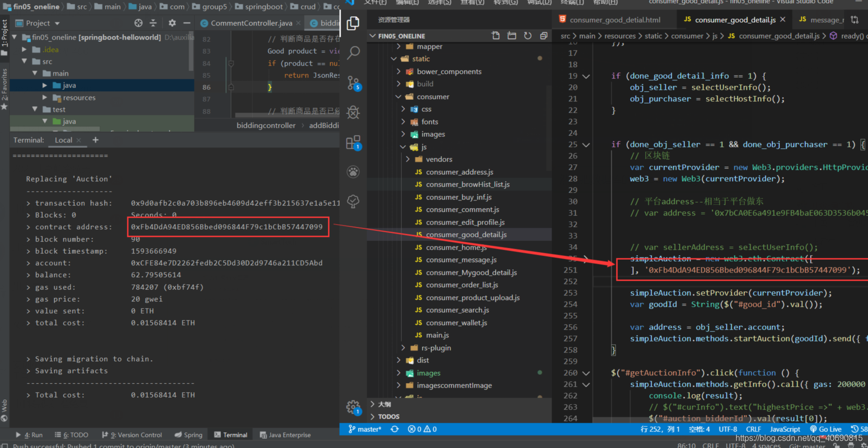Open the 4: Run tool window
Image resolution: width=868 pixels, height=448 pixels.
pos(29,435)
